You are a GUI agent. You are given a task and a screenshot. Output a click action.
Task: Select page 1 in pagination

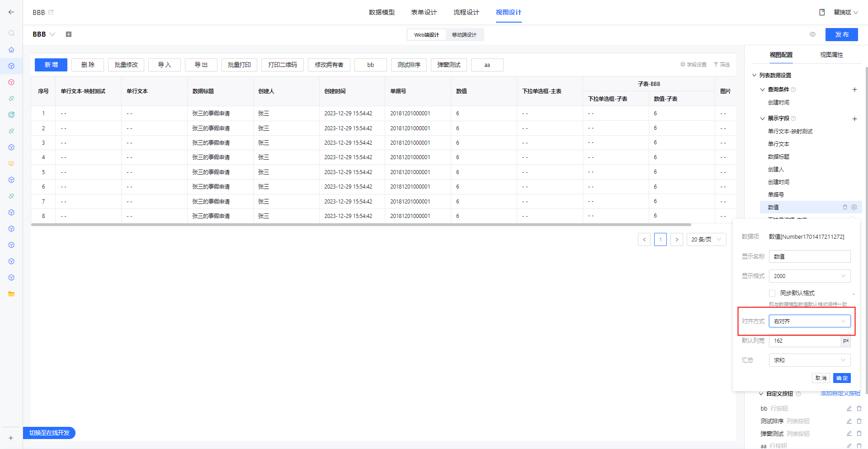(x=660, y=240)
